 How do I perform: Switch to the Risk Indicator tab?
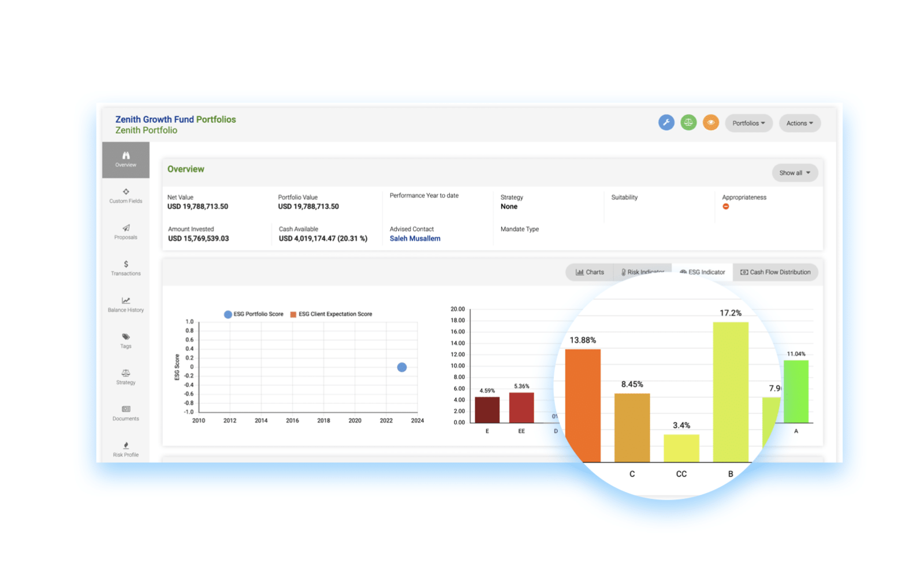[642, 272]
